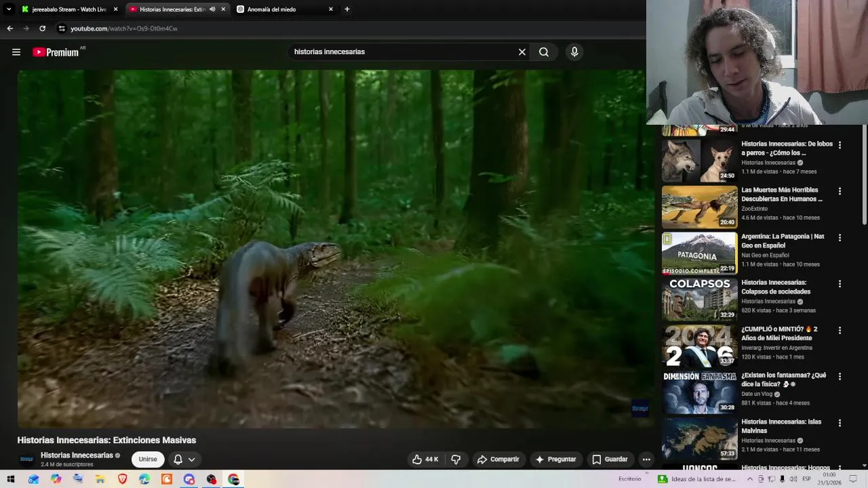Open Preguntar ask button

(x=555, y=460)
